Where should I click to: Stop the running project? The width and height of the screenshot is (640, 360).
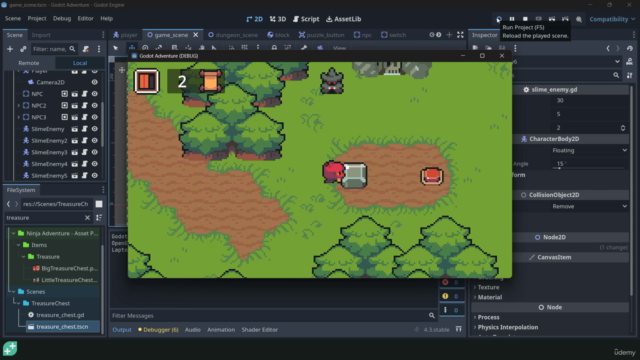coord(525,19)
